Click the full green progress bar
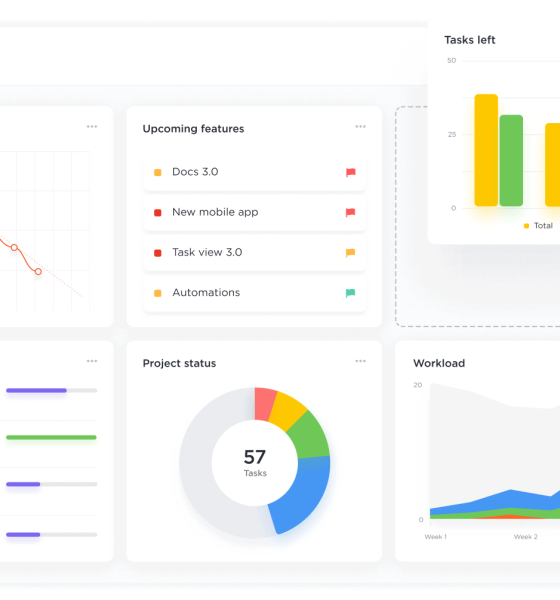Viewport: 560px width, 600px height. coord(51,437)
